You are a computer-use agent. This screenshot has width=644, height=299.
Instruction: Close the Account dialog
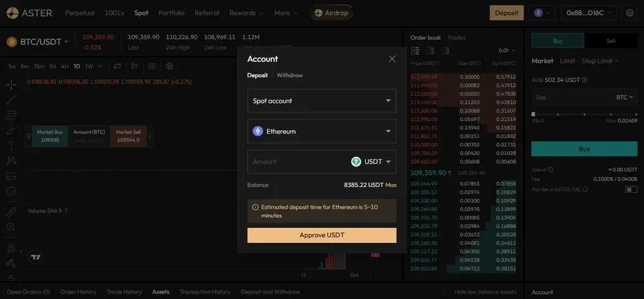392,59
